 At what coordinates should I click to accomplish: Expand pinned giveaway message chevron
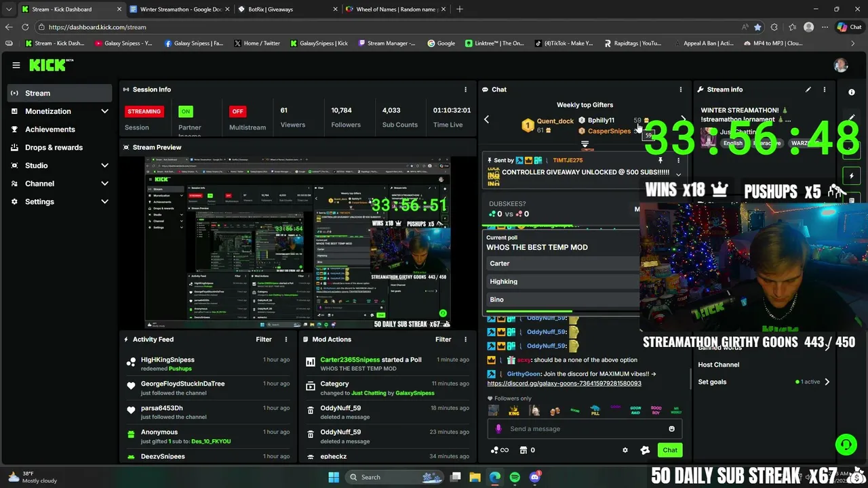click(678, 175)
